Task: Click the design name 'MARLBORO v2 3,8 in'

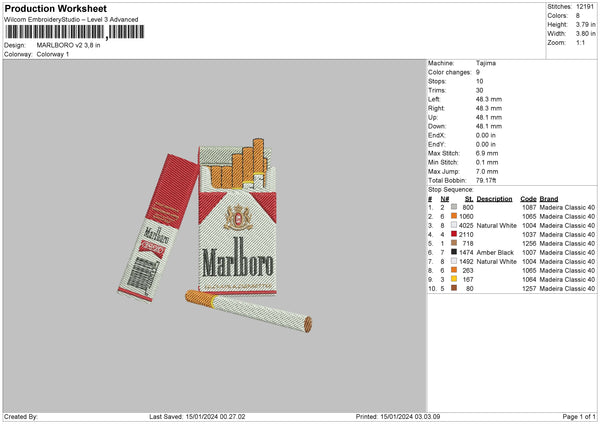Action: point(68,45)
